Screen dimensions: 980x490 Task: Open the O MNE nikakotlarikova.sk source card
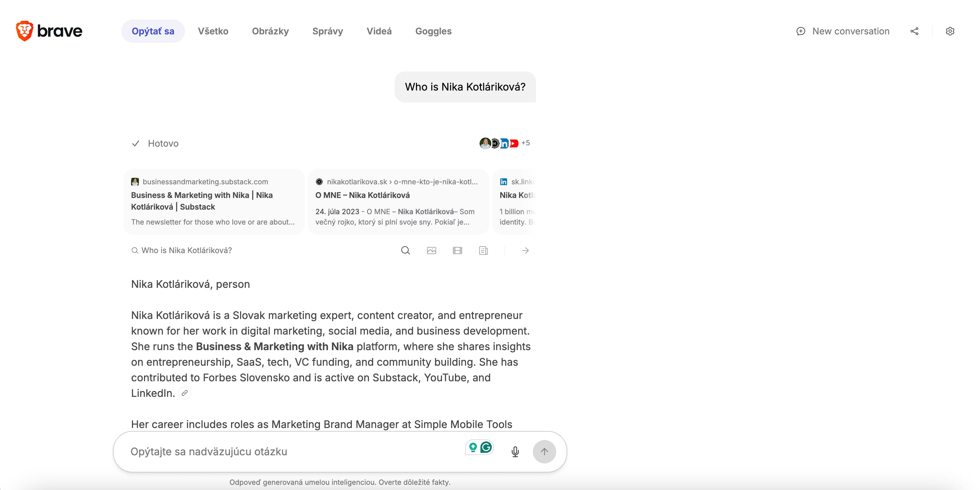pyautogui.click(x=398, y=201)
